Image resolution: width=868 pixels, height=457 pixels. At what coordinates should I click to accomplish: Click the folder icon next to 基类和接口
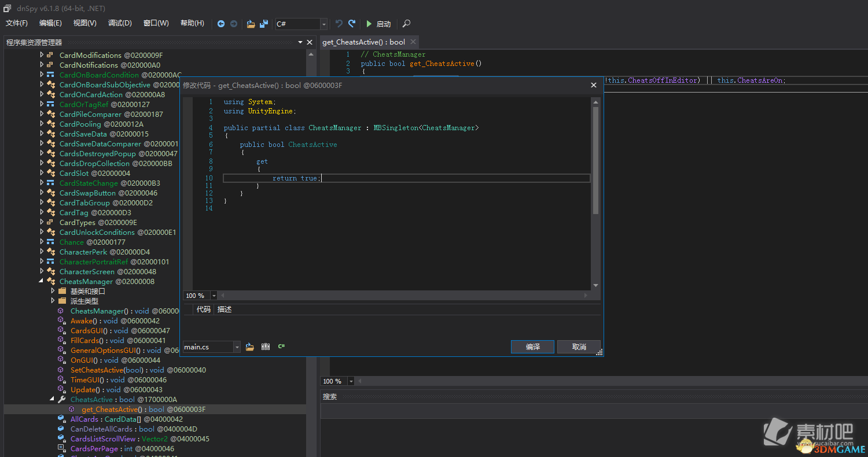coord(62,291)
